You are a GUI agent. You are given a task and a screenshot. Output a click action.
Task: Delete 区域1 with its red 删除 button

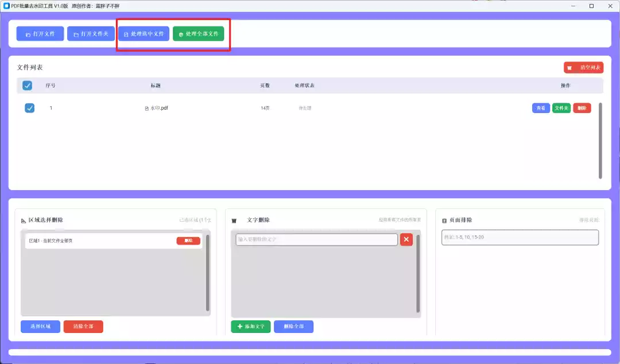[188, 241]
